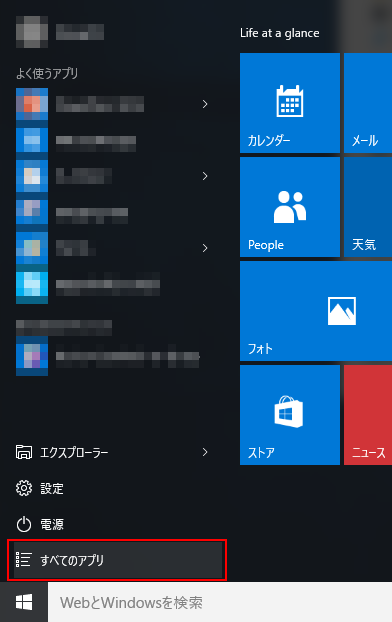Open the フォト photos tile
The width and height of the screenshot is (392, 622).
pyautogui.click(x=316, y=311)
